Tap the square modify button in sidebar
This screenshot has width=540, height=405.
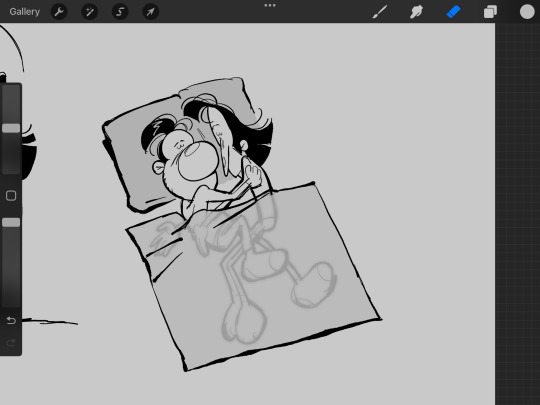coord(11,196)
